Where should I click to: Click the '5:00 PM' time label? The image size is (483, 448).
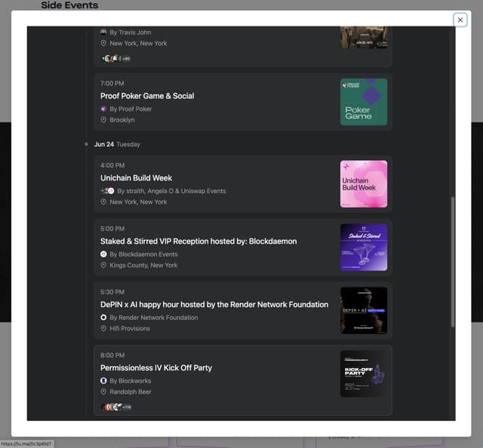pyautogui.click(x=112, y=229)
